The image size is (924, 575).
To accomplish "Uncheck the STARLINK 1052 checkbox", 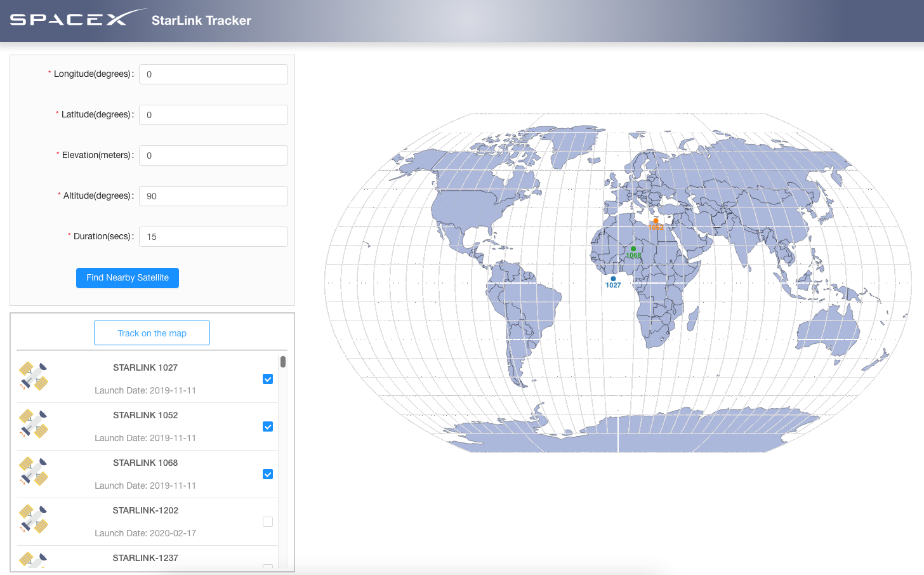I will tap(268, 426).
